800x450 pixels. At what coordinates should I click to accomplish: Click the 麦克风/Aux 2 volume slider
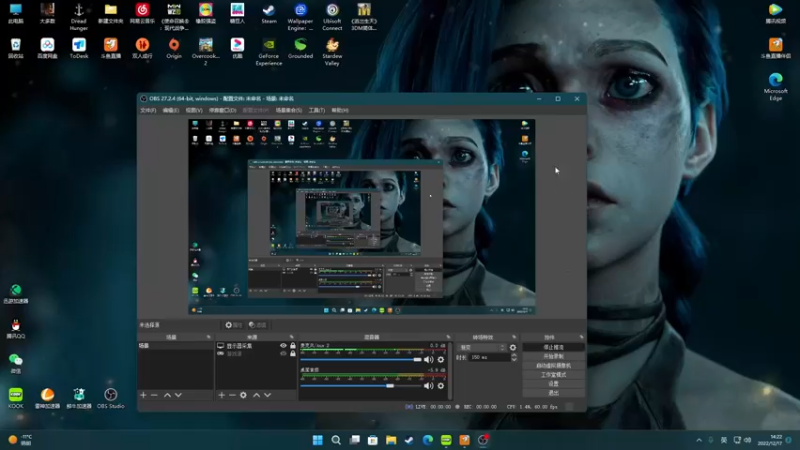point(361,360)
